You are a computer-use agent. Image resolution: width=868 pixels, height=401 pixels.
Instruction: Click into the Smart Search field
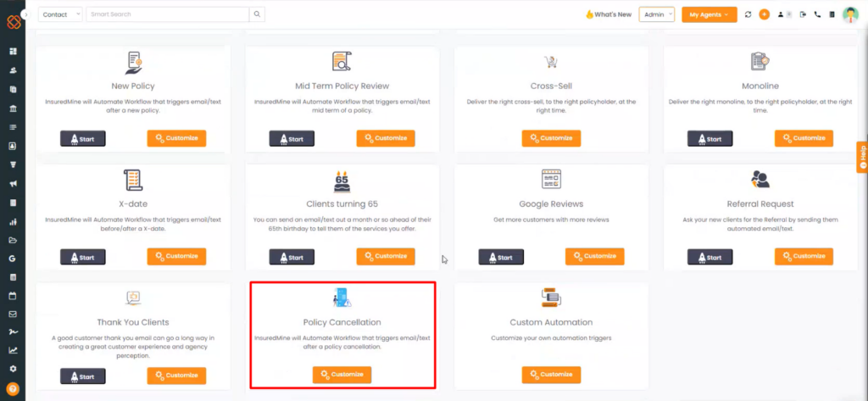pyautogui.click(x=168, y=14)
